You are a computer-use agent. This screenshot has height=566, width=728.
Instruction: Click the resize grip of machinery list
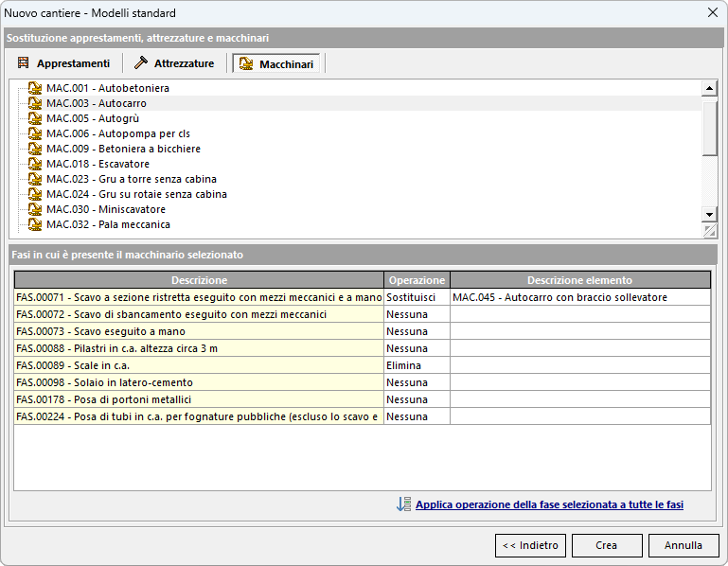[709, 230]
